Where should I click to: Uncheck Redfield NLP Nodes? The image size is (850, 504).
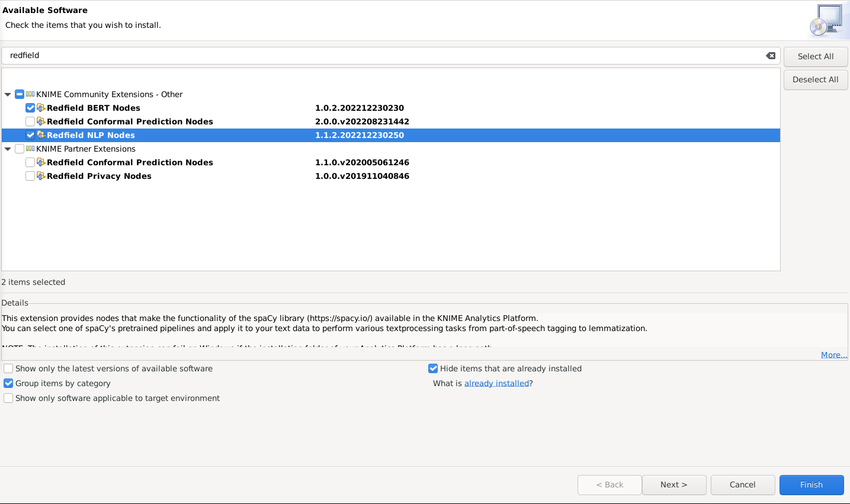pyautogui.click(x=30, y=135)
